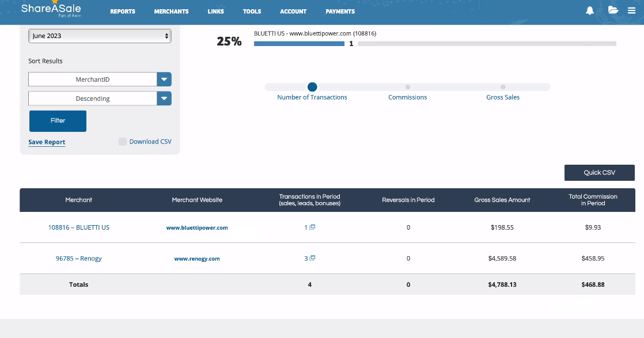Open the notifications bell icon

[590, 11]
